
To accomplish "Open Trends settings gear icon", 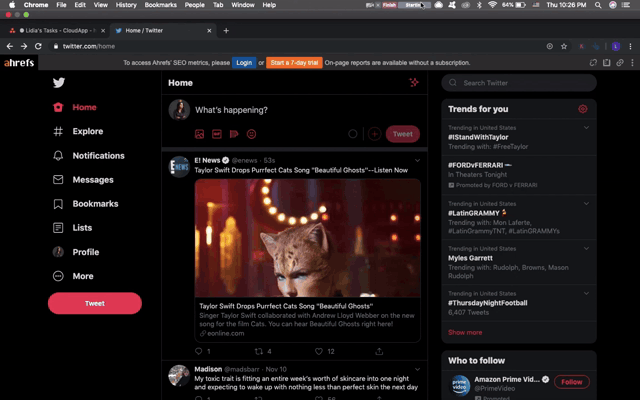I will (583, 109).
